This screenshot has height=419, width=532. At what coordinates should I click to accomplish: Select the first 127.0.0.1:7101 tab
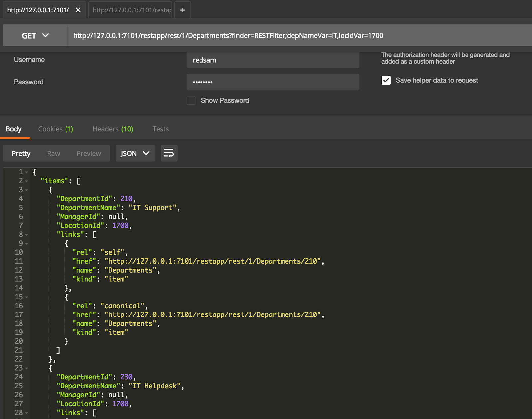tap(38, 10)
